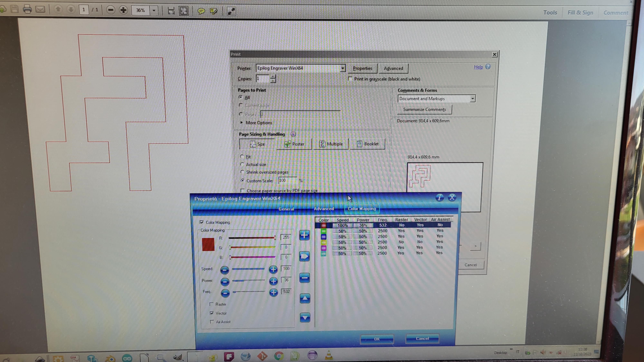This screenshot has height=362, width=644.
Task: Click the blue move-down arrow button
Action: 305,318
